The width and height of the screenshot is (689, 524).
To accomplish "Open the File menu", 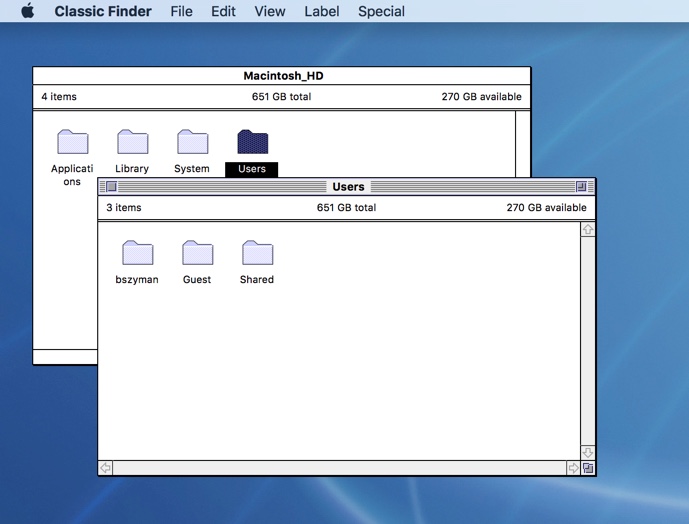I will [181, 11].
